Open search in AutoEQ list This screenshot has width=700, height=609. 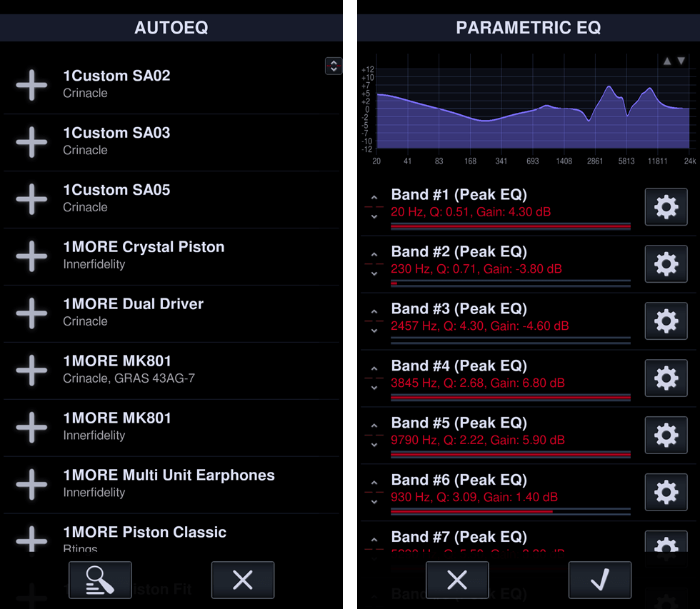[100, 580]
